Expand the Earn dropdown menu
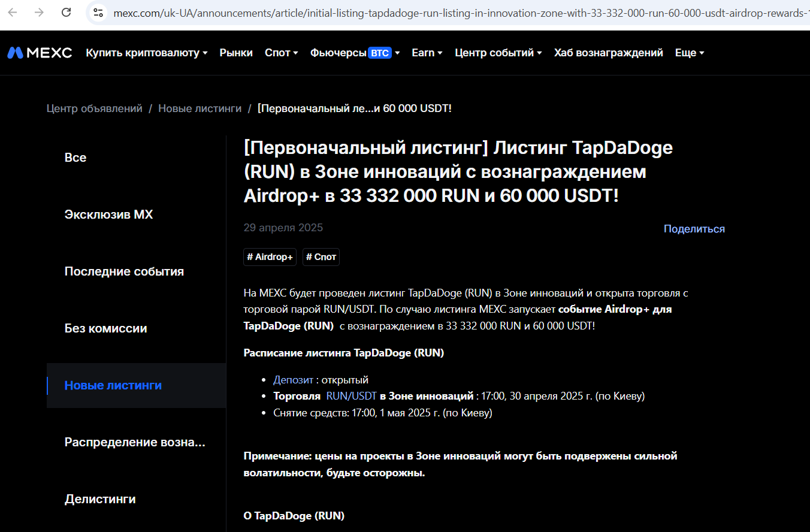 point(427,53)
